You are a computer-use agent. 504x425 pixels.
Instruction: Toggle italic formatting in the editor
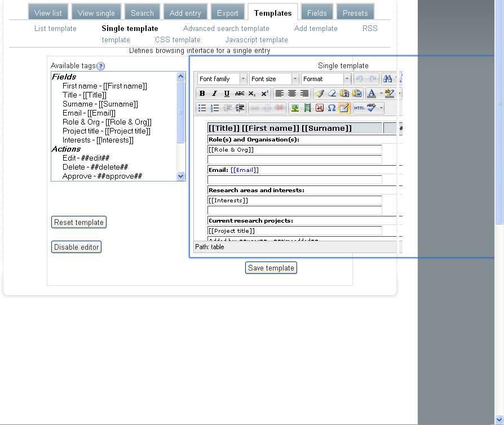[214, 94]
